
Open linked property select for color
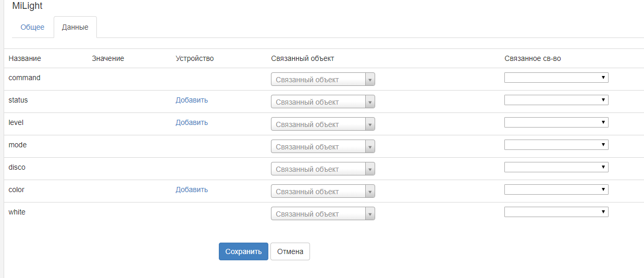(x=556, y=189)
